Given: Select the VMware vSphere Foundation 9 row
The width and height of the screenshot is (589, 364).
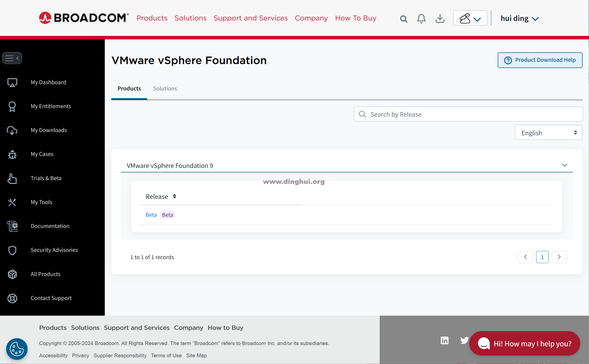Looking at the screenshot, I should point(347,165).
